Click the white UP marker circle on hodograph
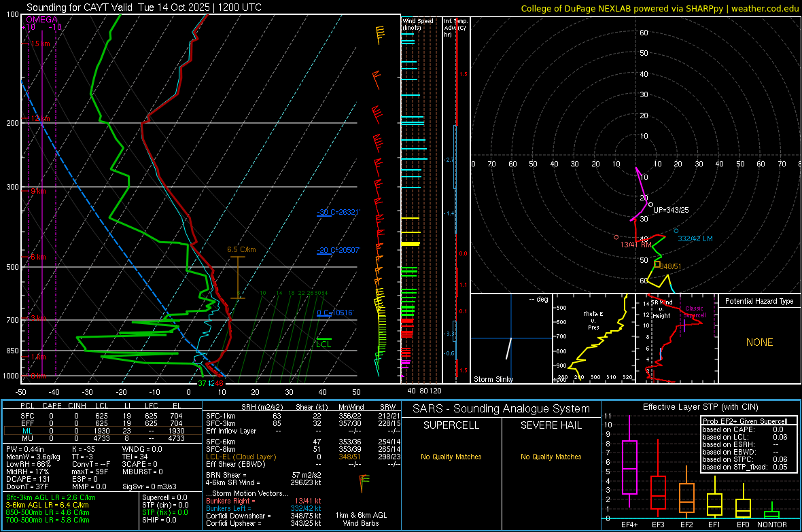Screen dimensions: 802x532 click(x=650, y=204)
